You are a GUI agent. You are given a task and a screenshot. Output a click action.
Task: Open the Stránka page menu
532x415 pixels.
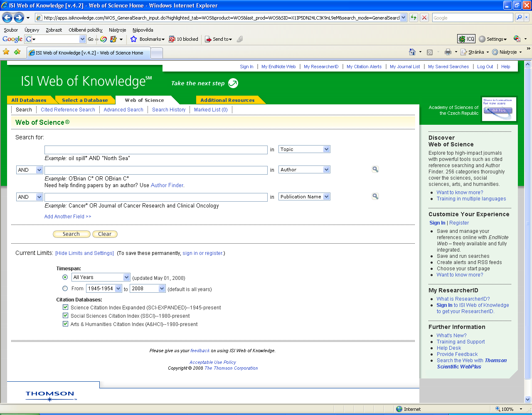475,52
